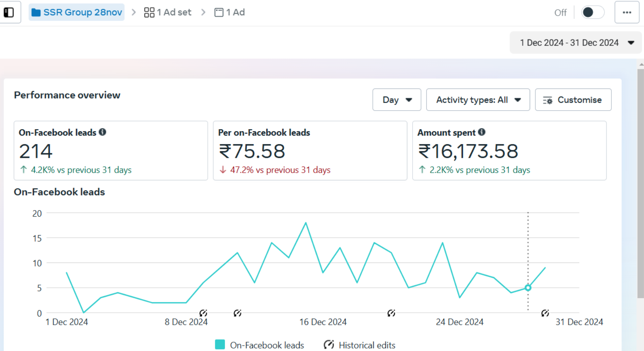Click the Customise button
644x351 pixels.
tap(573, 100)
